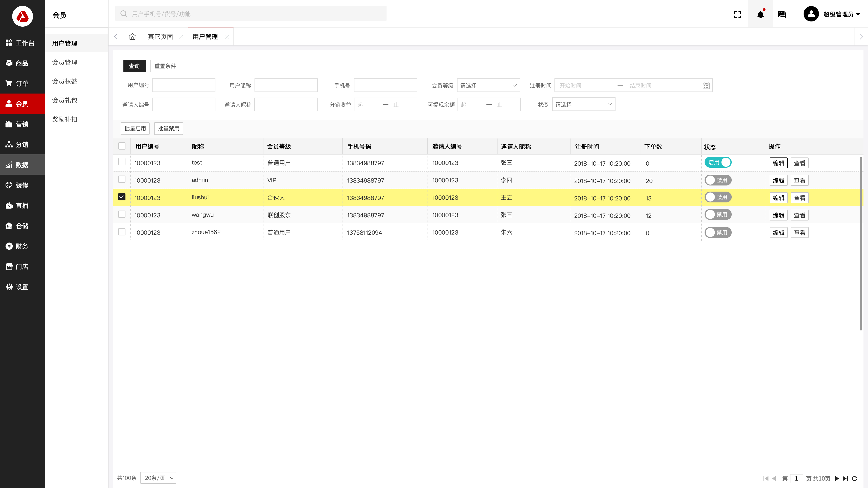Go to the home tab icon
This screenshot has height=488, width=868.
(132, 36)
